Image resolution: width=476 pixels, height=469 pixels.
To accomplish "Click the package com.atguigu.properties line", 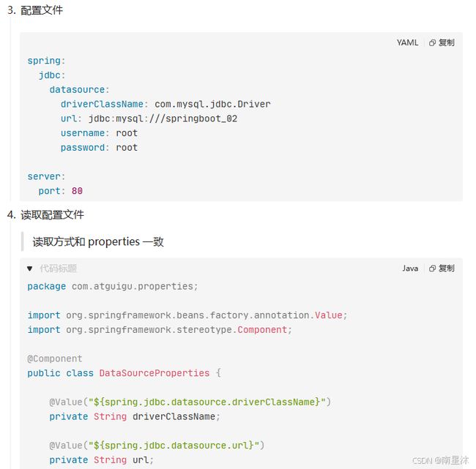I will (x=113, y=286).
